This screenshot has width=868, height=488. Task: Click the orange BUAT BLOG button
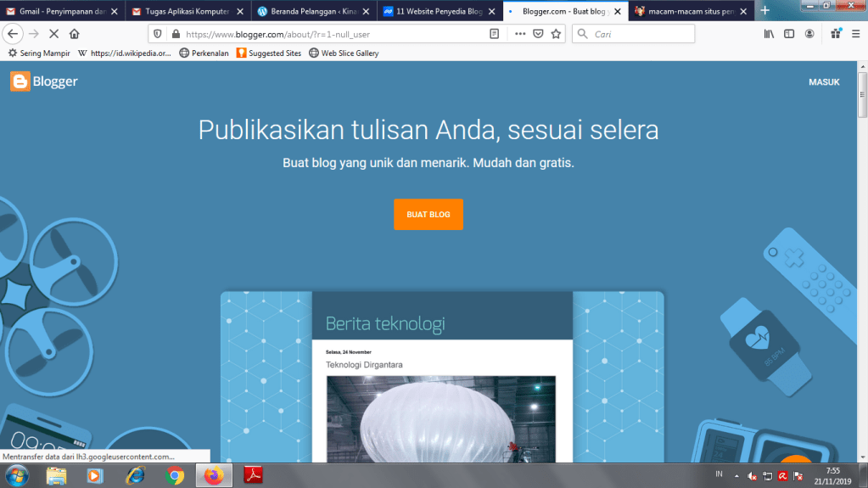coord(428,215)
